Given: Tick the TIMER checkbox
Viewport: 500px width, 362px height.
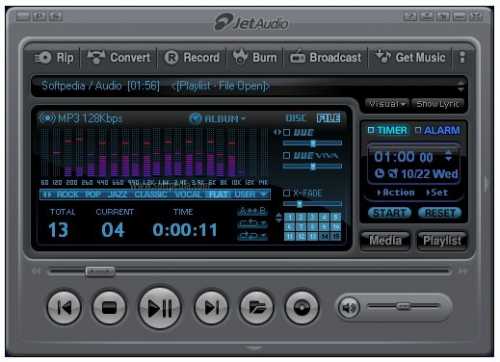Looking at the screenshot, I should pos(371,130).
